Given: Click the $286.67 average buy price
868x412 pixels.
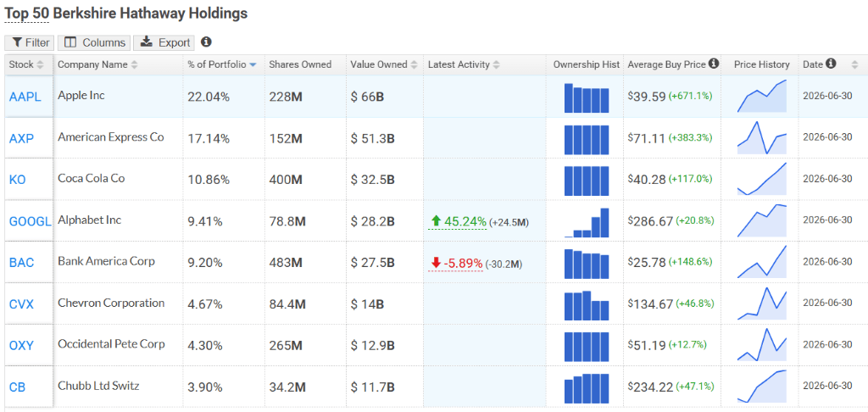Looking at the screenshot, I should (651, 221).
